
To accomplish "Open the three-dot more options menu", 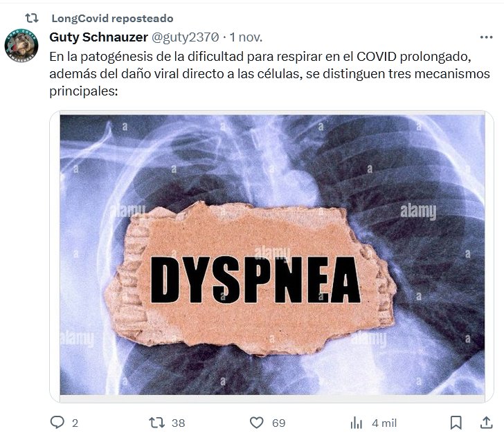I will (x=486, y=37).
